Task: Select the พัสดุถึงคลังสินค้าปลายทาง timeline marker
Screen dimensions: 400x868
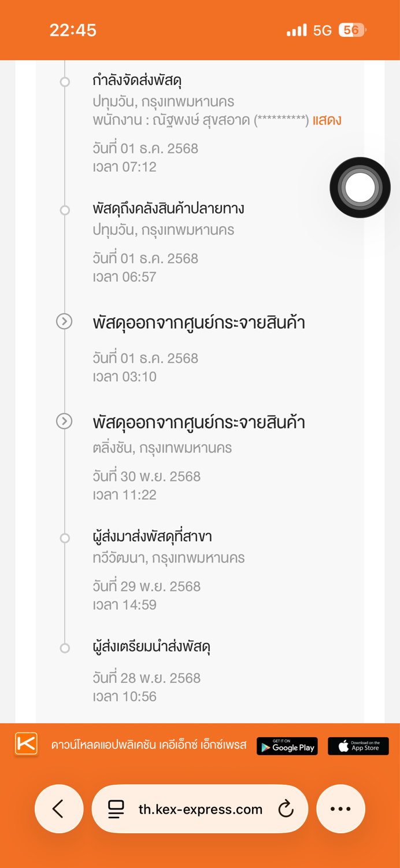Action: click(65, 210)
